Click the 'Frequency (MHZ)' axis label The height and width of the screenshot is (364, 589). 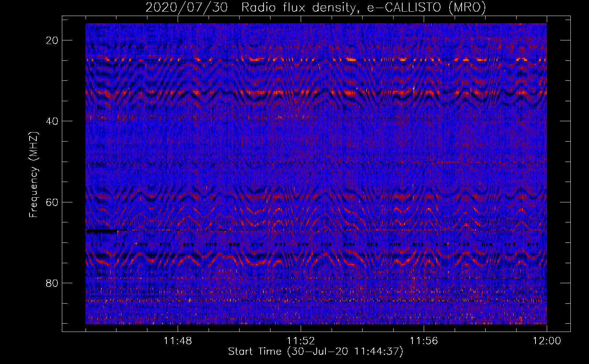[33, 175]
